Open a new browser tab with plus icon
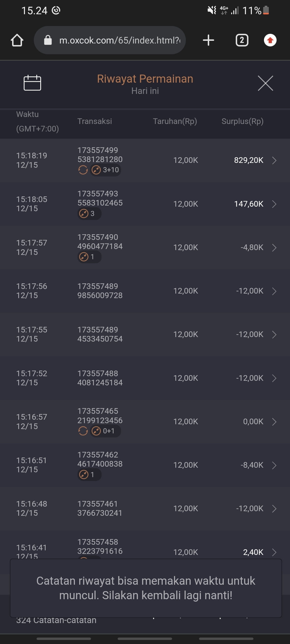Viewport: 290px width, 644px height. tap(208, 40)
